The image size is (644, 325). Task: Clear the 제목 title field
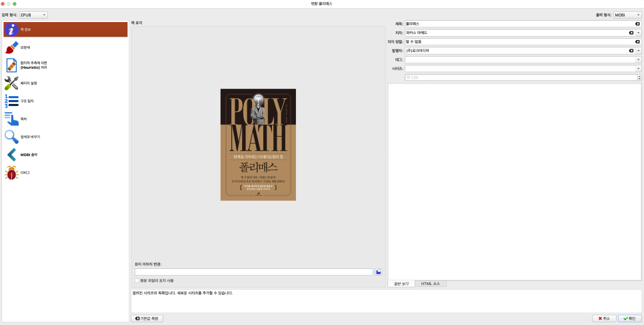tap(637, 24)
